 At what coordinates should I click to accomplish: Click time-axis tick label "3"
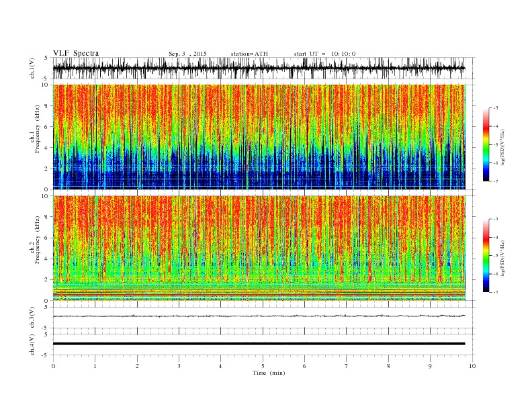[179, 366]
